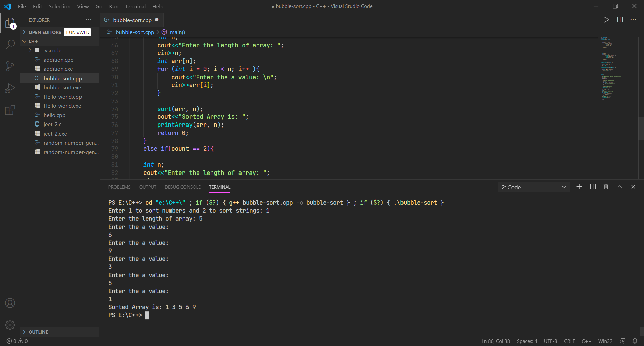Click bubble-sort.cpp in the breadcrumb

[135, 32]
